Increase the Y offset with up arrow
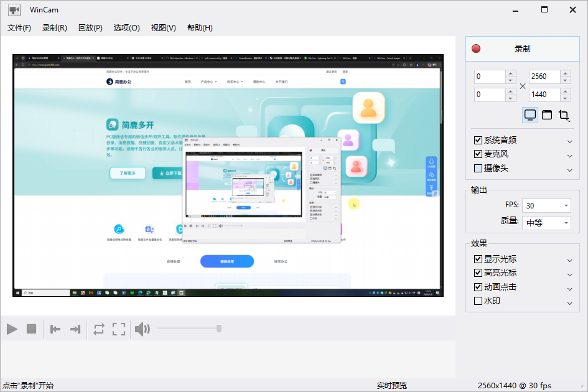The image size is (588, 392). coord(510,91)
